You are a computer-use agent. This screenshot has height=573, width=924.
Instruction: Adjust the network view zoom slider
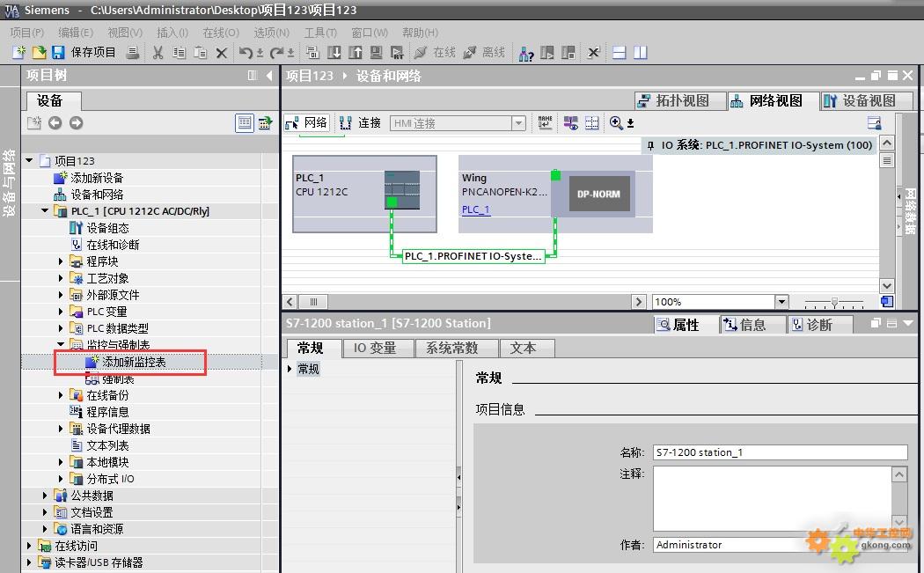click(834, 303)
